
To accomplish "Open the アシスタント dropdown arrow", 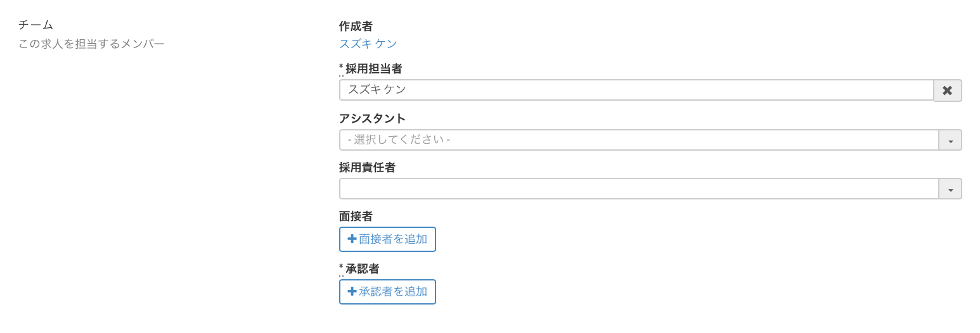I will [950, 141].
